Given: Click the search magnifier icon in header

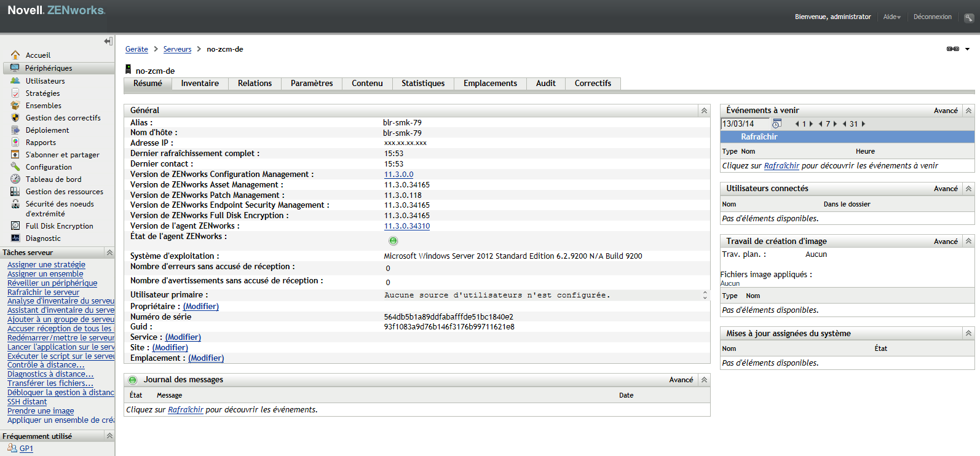Looking at the screenshot, I should coord(969,17).
